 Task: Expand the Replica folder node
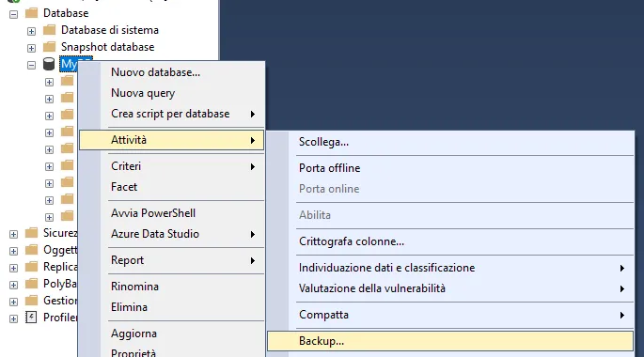tap(13, 268)
